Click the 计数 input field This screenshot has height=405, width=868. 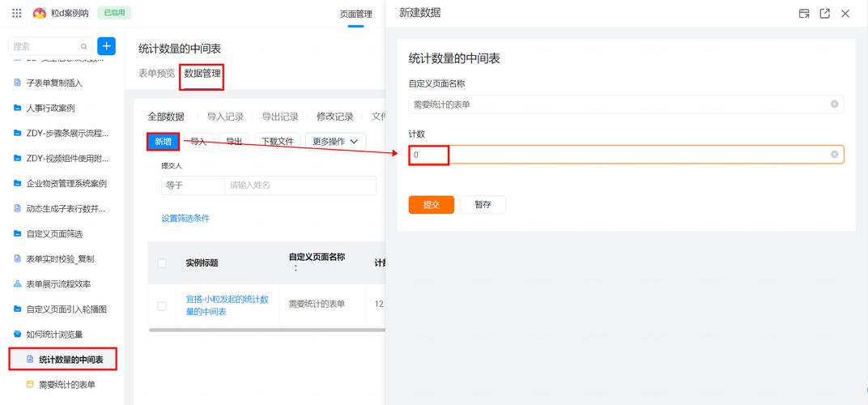click(x=626, y=155)
